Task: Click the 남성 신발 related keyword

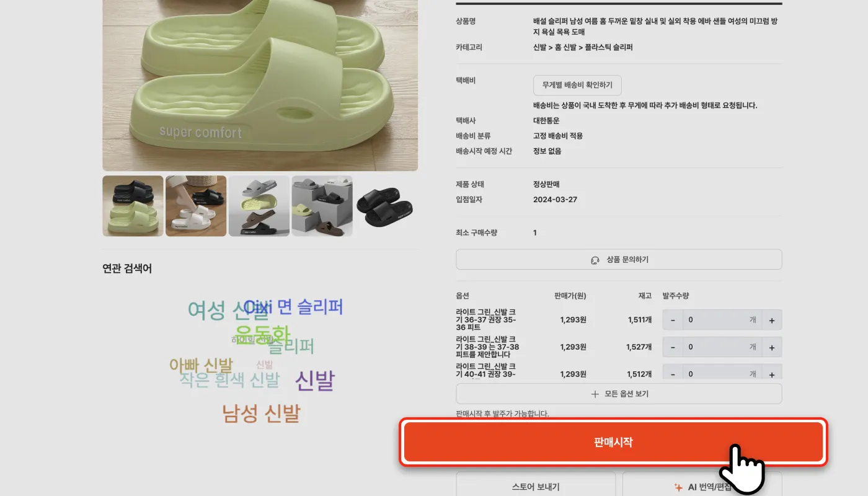Action: tap(261, 413)
